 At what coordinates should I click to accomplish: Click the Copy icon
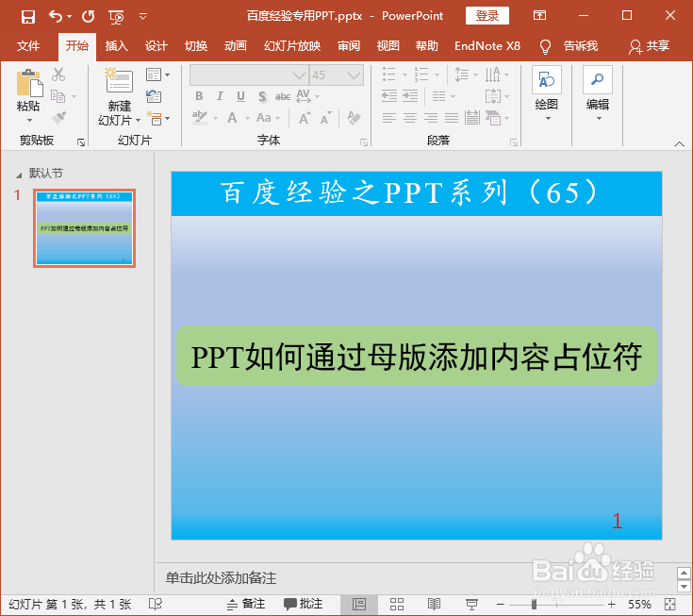coord(58,96)
